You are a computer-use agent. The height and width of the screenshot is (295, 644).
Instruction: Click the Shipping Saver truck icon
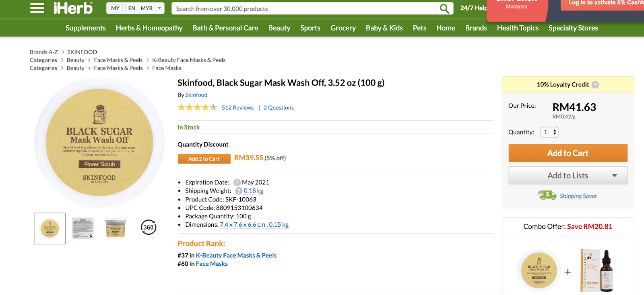pyautogui.click(x=547, y=196)
